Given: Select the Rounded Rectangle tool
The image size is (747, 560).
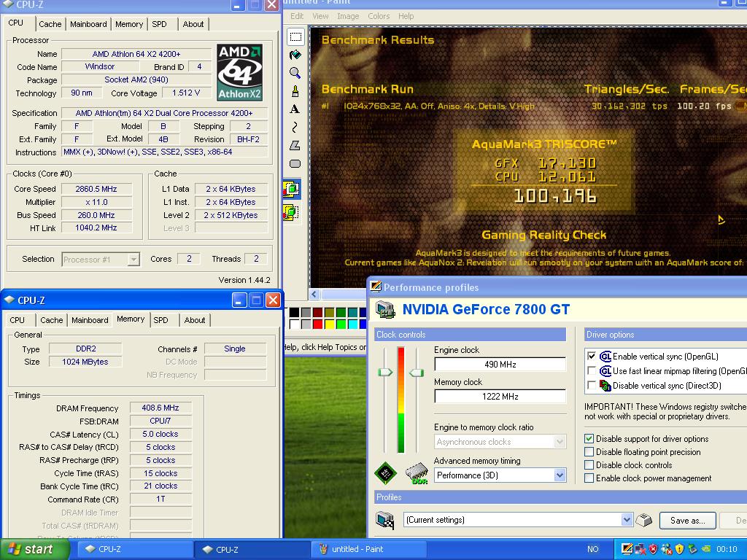Looking at the screenshot, I should click(295, 163).
